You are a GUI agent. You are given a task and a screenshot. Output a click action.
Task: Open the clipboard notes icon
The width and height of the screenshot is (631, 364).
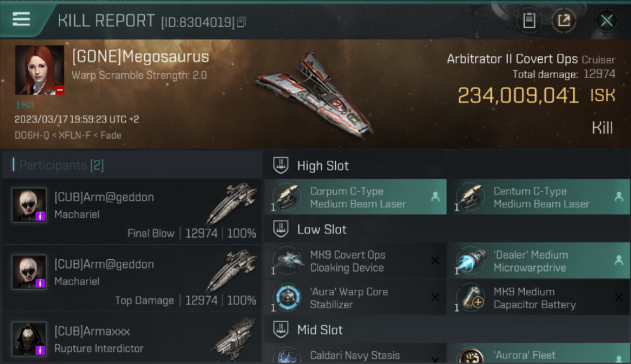[529, 21]
